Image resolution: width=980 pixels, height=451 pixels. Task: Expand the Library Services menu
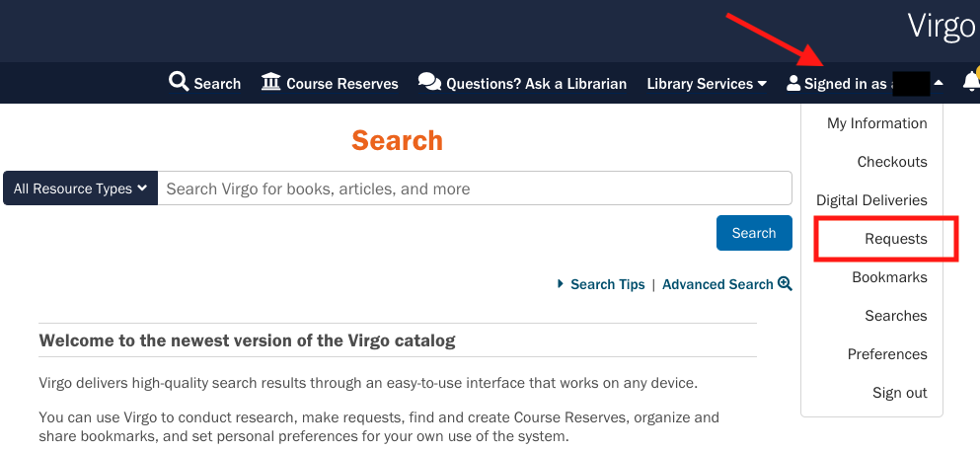coord(707,84)
